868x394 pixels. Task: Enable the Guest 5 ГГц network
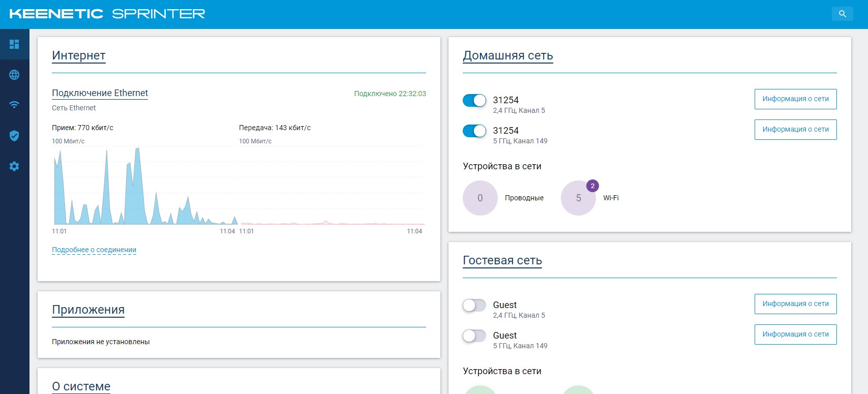click(x=474, y=336)
